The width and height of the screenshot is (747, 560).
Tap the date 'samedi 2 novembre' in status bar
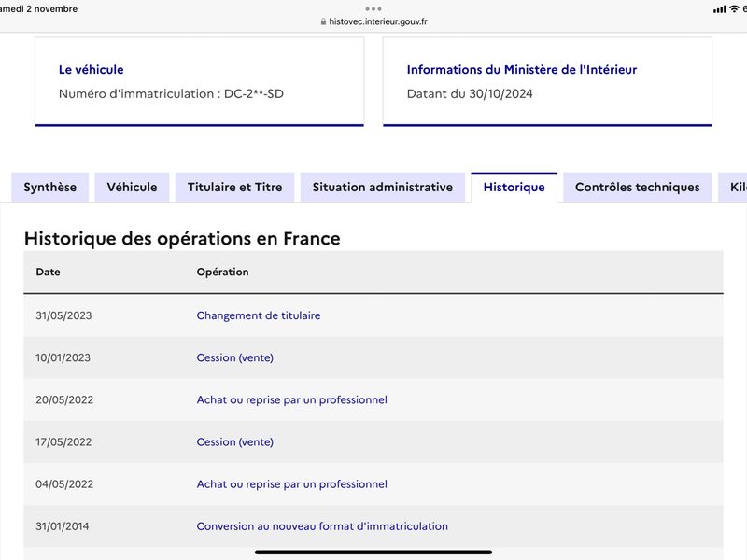38,9
